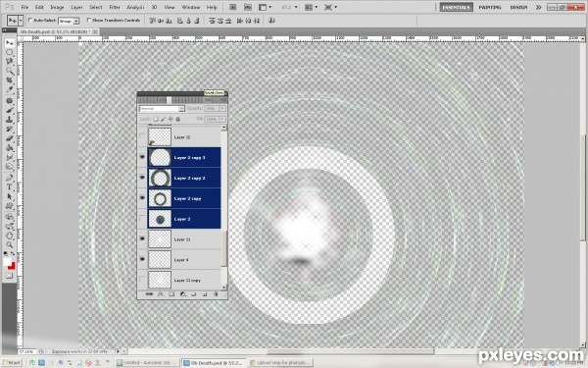Select the Clone Stamp tool
This screenshot has height=368, width=588.
pos(10,120)
